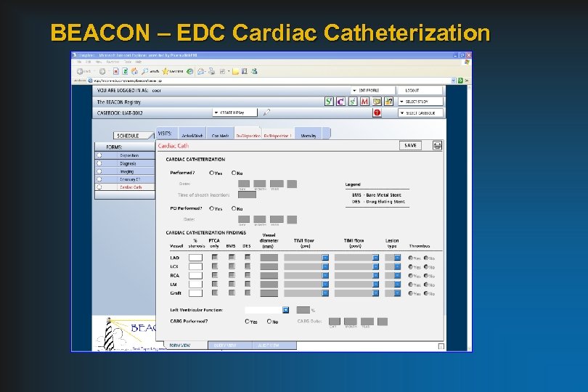This screenshot has width=588, height=392.
Task: Click % stenosis field for LAD
Action: coord(195,258)
